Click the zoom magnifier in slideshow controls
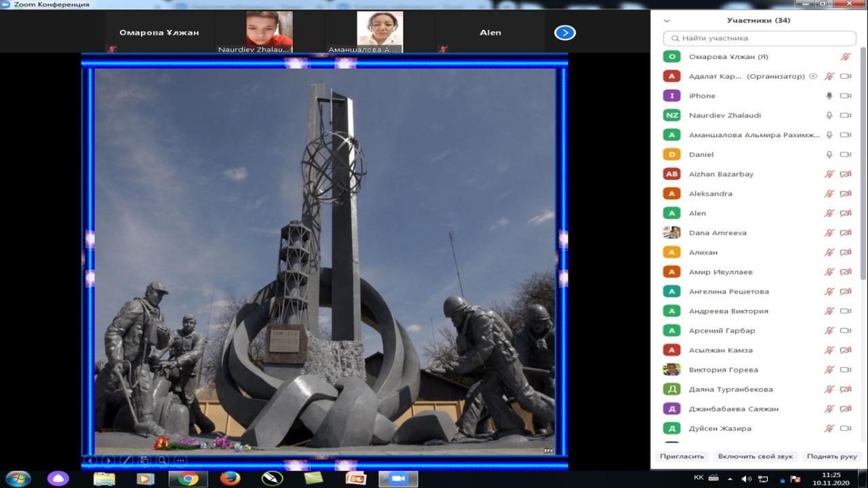The image size is (868, 488). 162,461
